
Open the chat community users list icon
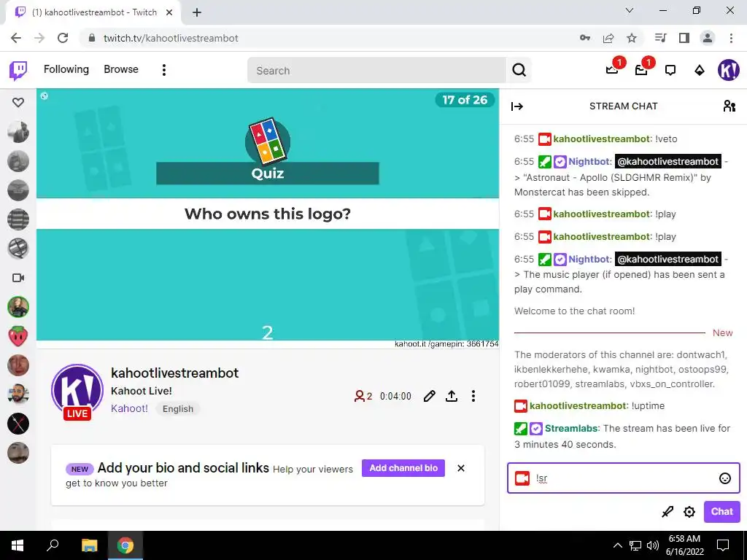pyautogui.click(x=729, y=106)
